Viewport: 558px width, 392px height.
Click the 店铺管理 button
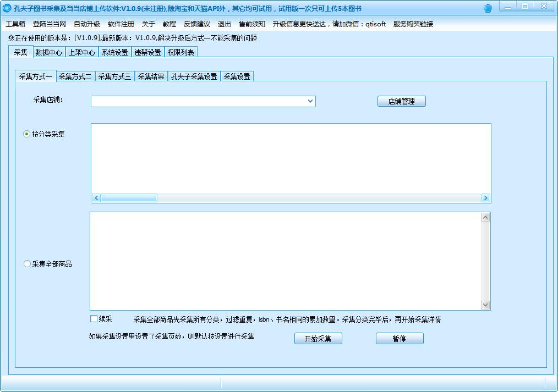pos(401,101)
